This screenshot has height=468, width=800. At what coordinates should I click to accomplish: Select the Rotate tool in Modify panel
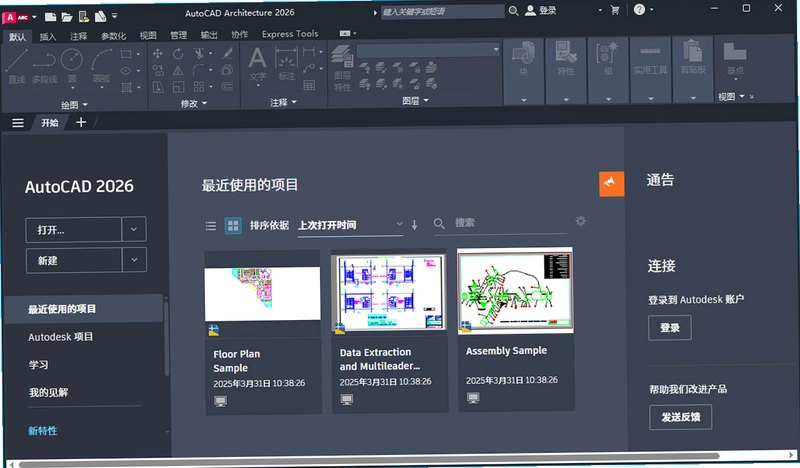(x=178, y=53)
